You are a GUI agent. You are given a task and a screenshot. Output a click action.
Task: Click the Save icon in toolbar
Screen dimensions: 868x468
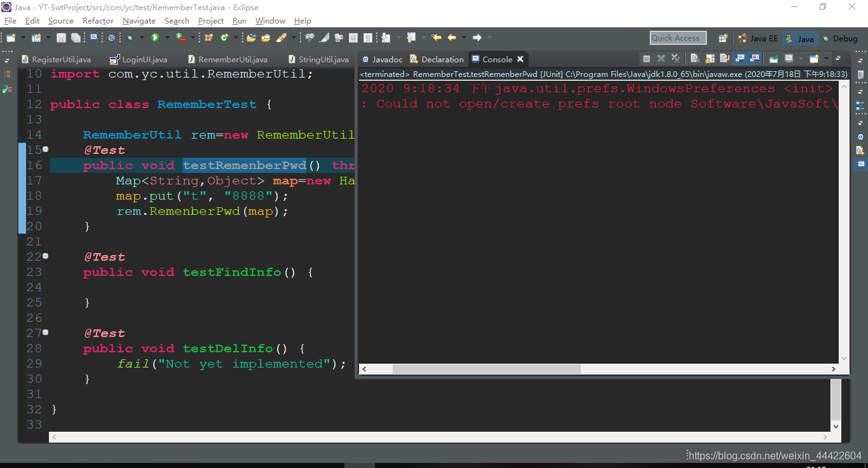coord(61,38)
